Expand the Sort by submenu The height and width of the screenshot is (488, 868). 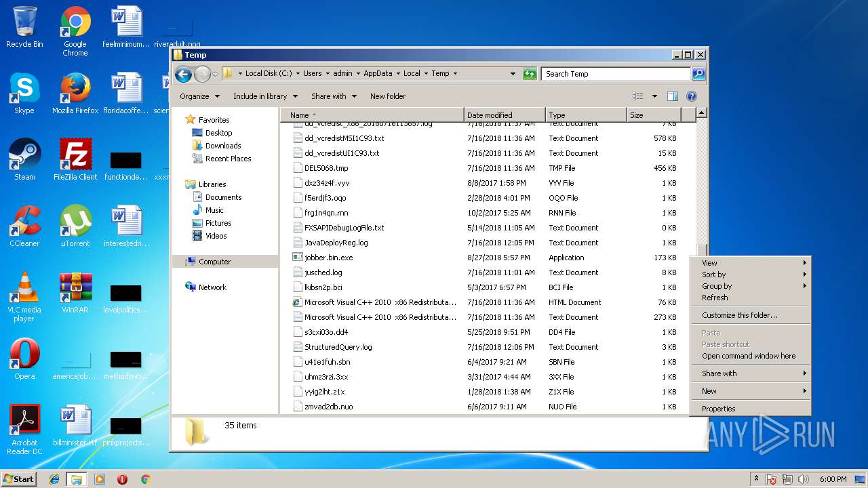[x=750, y=274]
